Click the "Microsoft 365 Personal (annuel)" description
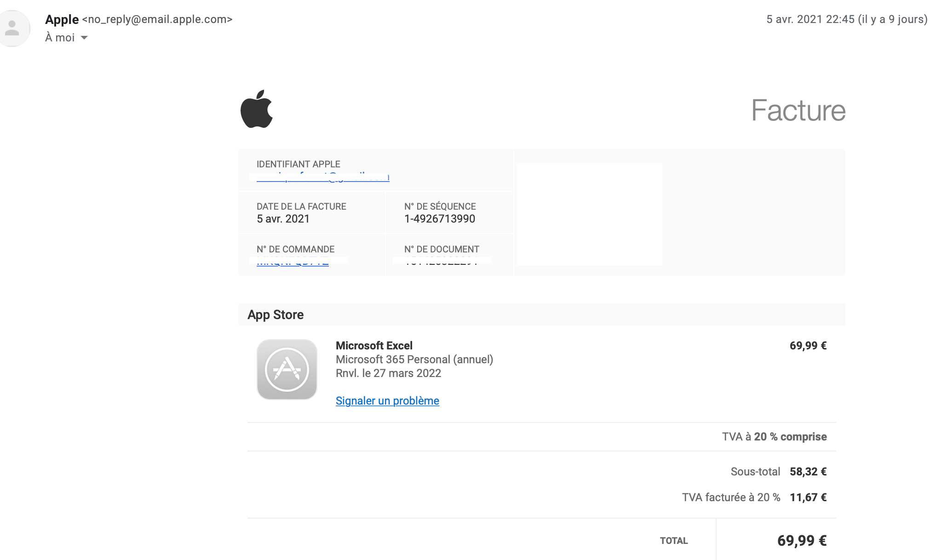 (414, 360)
